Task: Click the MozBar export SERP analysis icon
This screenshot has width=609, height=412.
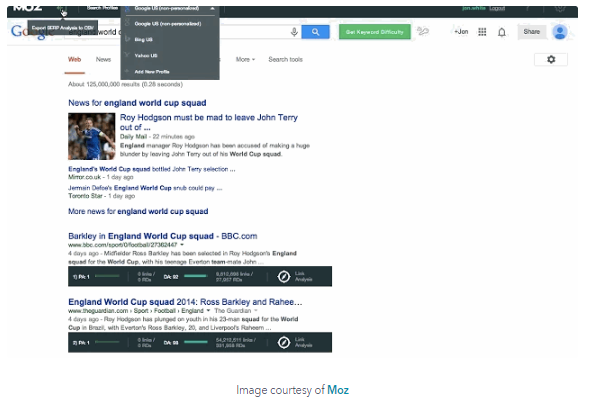Action: pos(61,9)
